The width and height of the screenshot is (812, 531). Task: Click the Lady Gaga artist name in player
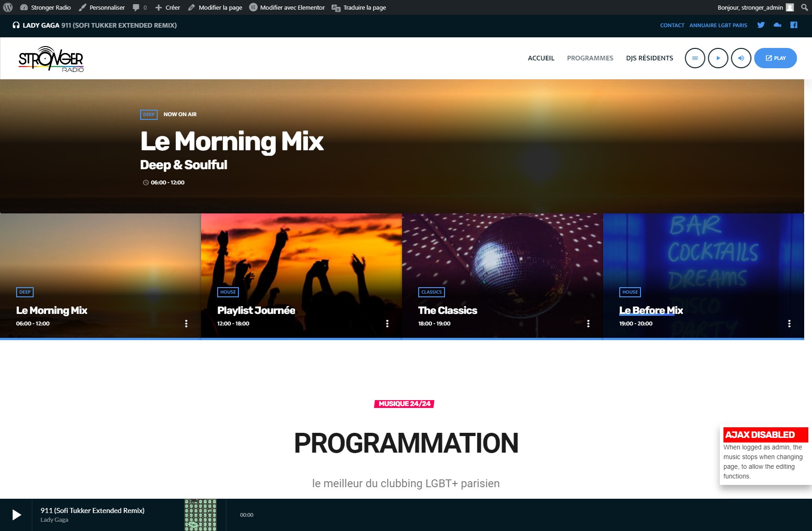54,520
